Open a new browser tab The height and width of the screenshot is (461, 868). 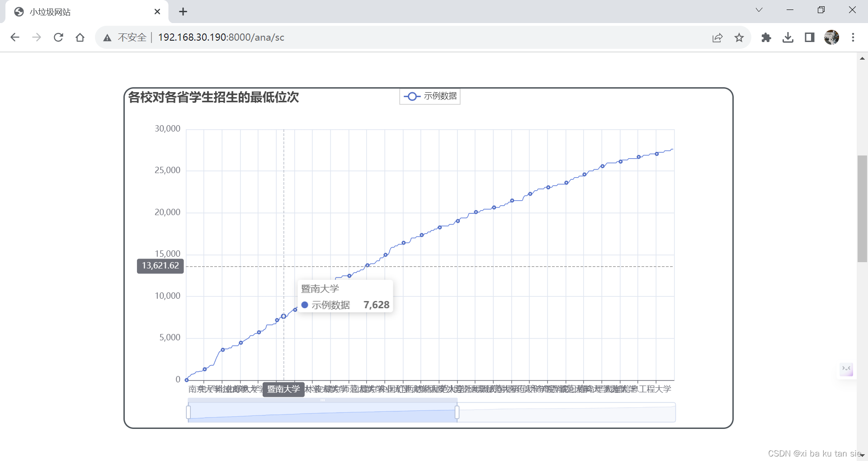pyautogui.click(x=183, y=12)
